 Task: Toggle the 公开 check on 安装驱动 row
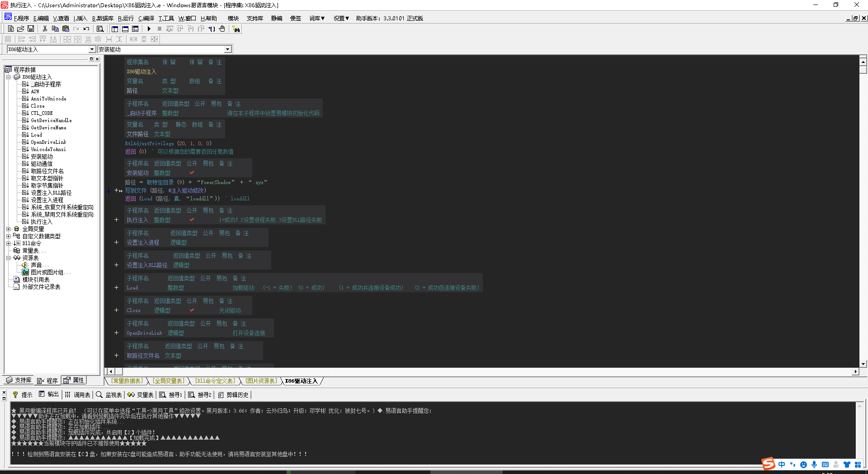(x=192, y=173)
